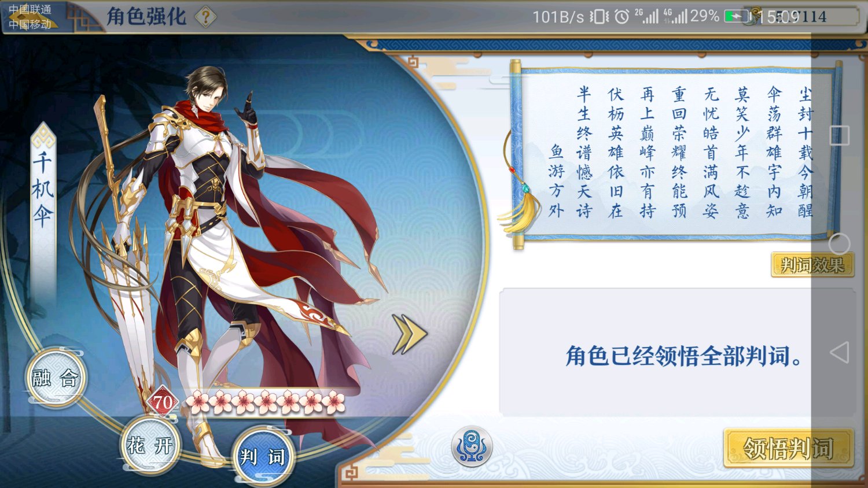This screenshot has width=868, height=488.
Task: Open the help question mark icon
Action: point(205,17)
